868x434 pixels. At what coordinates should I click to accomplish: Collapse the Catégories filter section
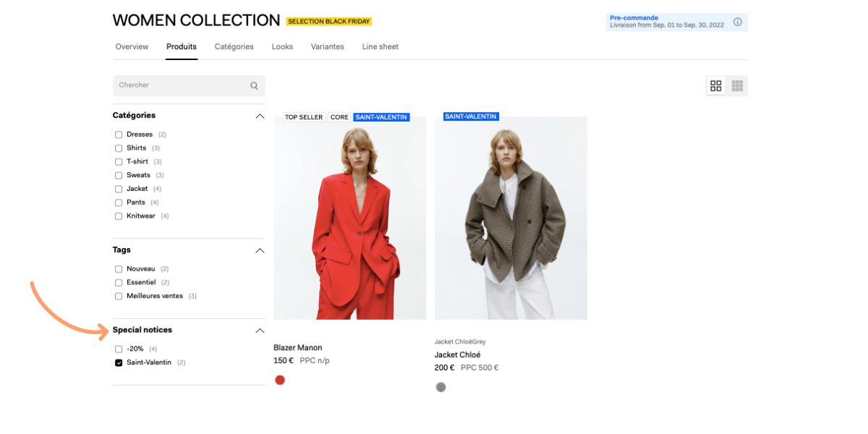[260, 116]
